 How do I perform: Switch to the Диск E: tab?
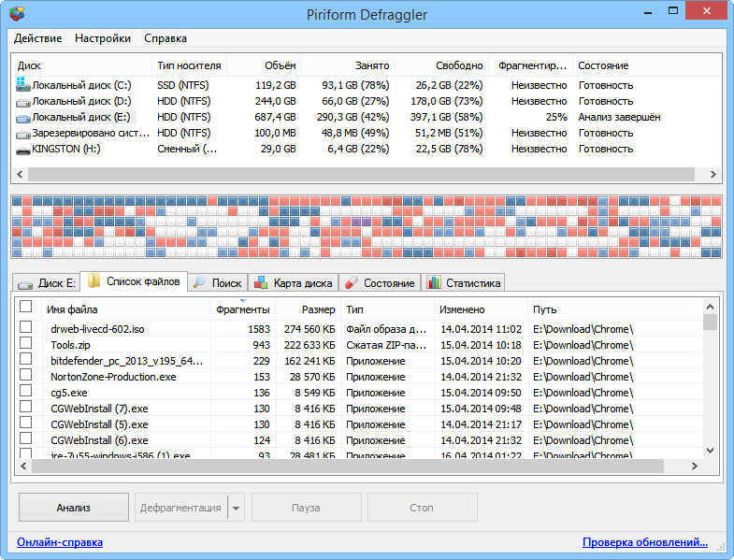[x=47, y=283]
